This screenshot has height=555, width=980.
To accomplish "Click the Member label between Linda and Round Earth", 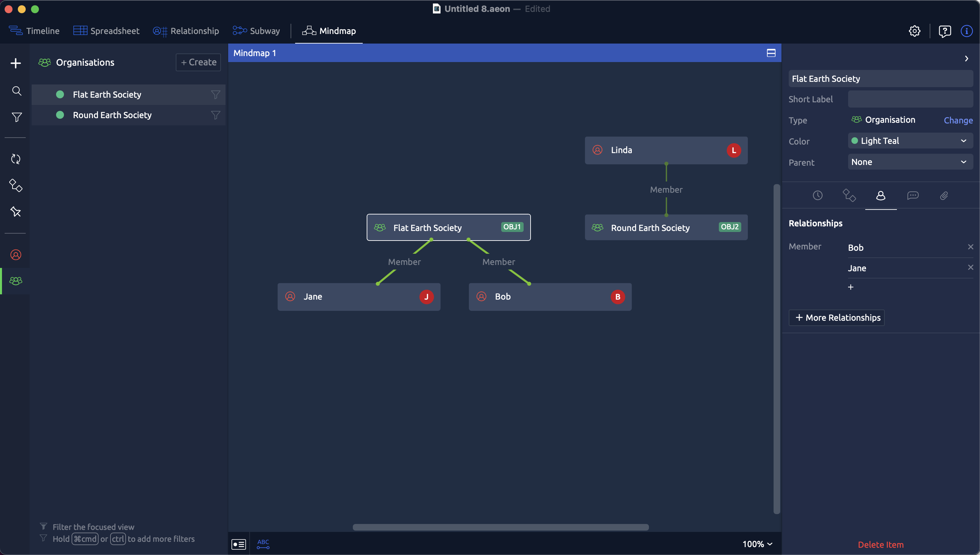I will click(666, 189).
